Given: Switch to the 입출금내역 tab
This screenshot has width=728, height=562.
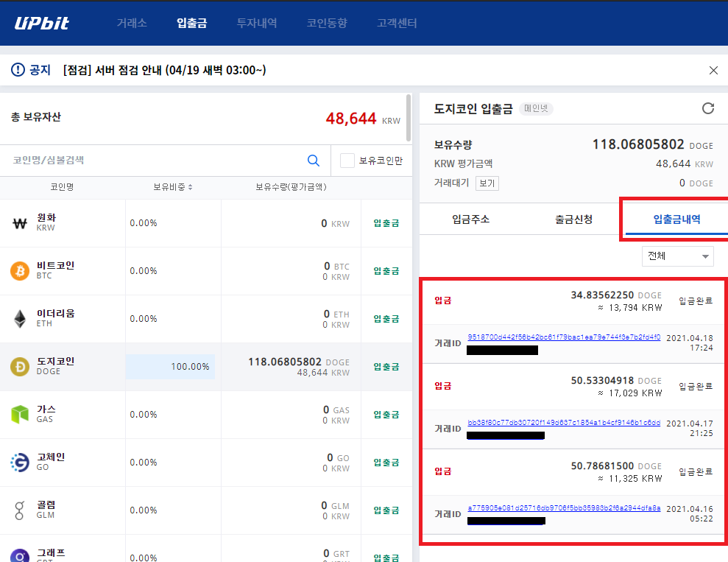Looking at the screenshot, I should pos(677,219).
